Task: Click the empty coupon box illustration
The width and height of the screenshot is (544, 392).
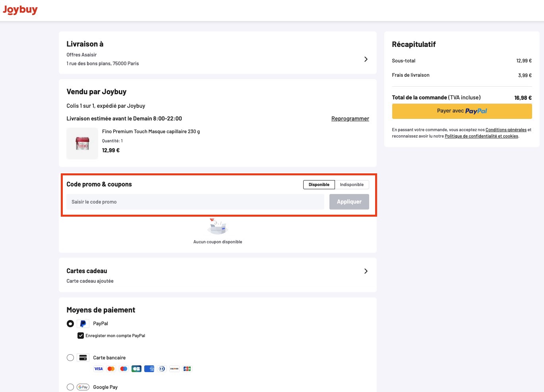Action: [x=217, y=226]
